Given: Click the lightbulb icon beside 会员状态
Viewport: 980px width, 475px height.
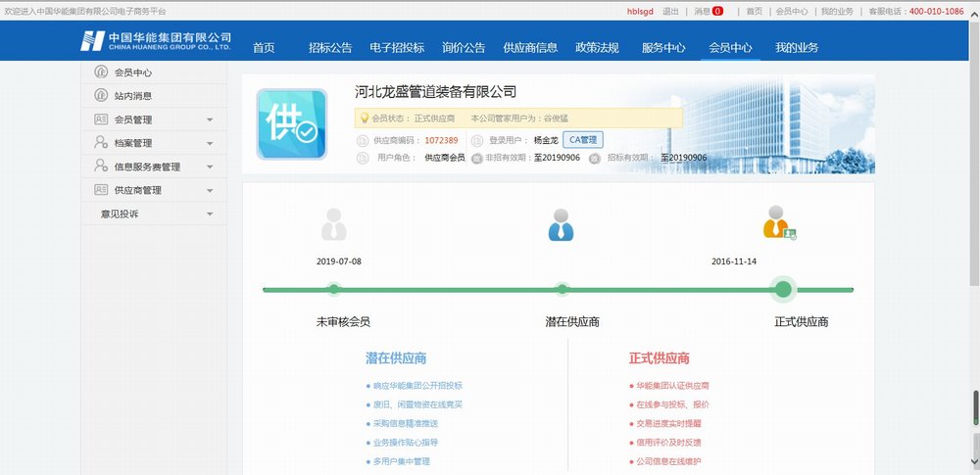Looking at the screenshot, I should tap(364, 119).
